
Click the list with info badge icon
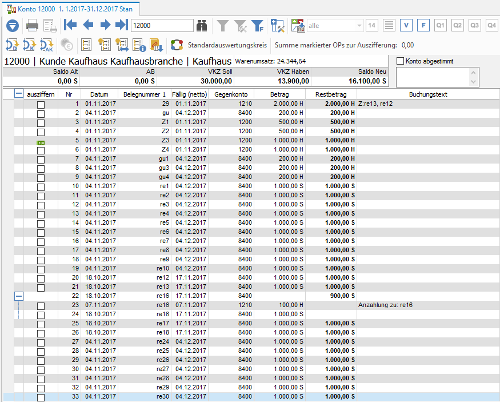point(139,45)
